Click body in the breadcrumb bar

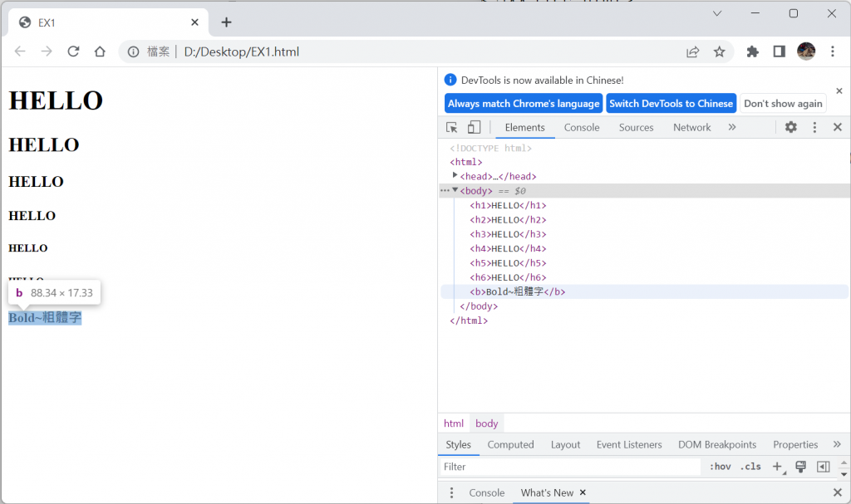click(x=486, y=423)
